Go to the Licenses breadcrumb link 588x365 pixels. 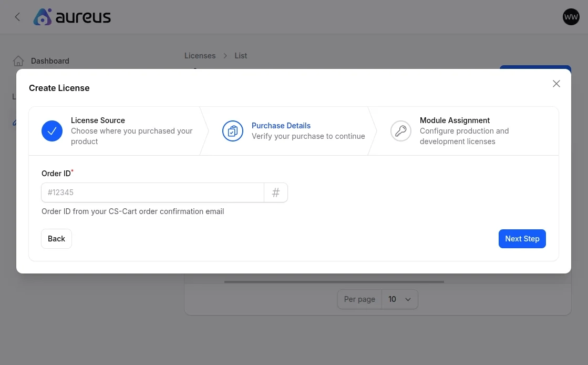[200, 56]
